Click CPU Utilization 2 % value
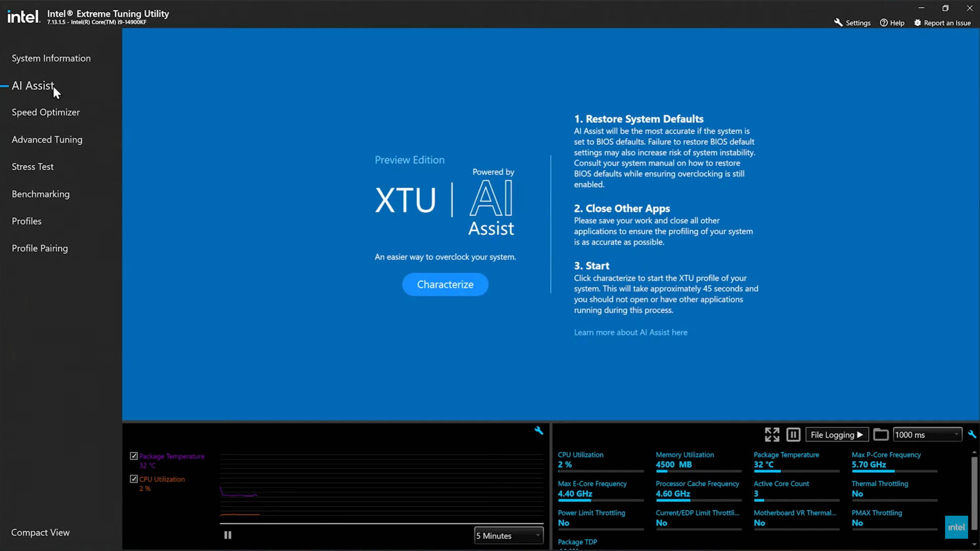 [x=565, y=465]
